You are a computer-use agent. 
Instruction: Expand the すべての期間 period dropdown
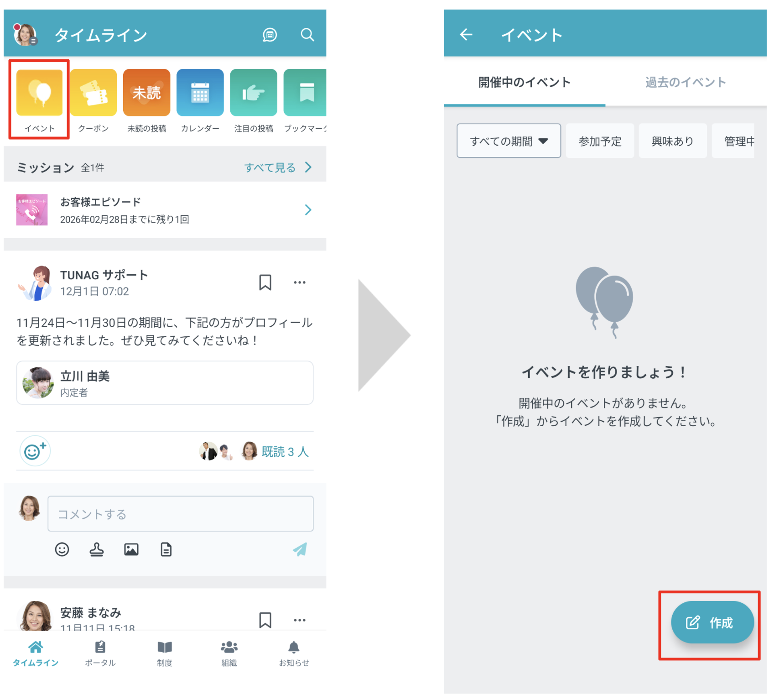coord(509,141)
